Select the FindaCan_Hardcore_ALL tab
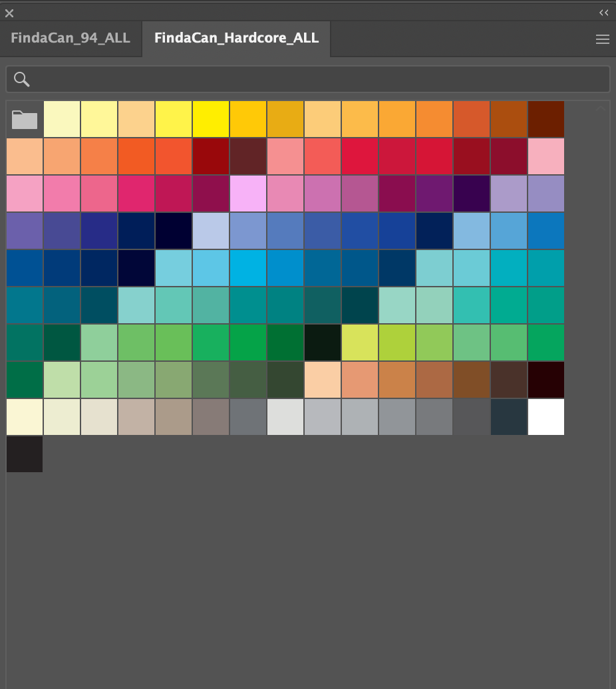Viewport: 616px width, 689px height. (x=236, y=38)
